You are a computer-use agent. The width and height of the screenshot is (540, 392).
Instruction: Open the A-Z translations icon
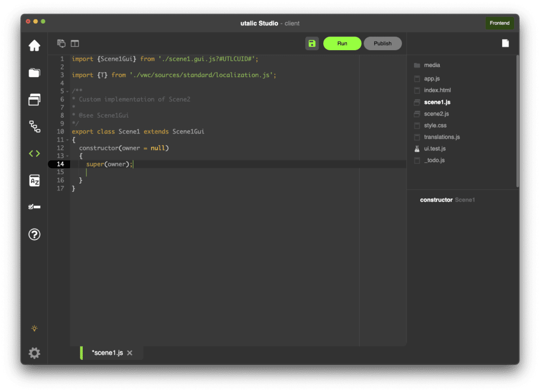[34, 181]
